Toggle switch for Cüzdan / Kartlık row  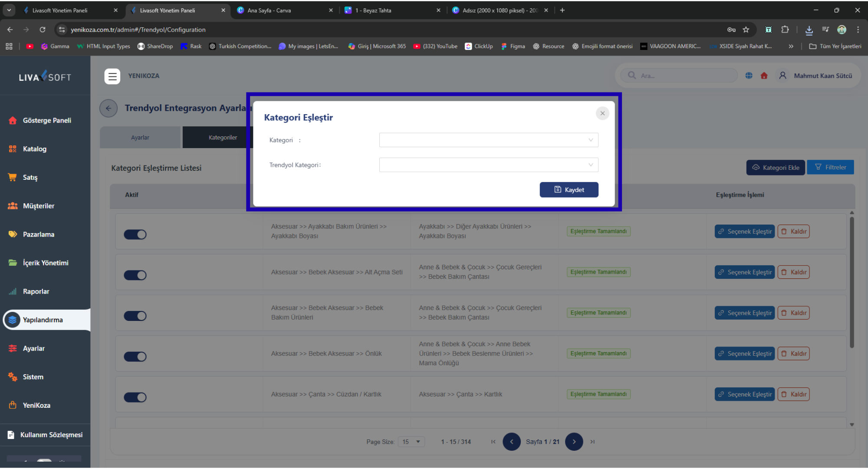(x=135, y=397)
